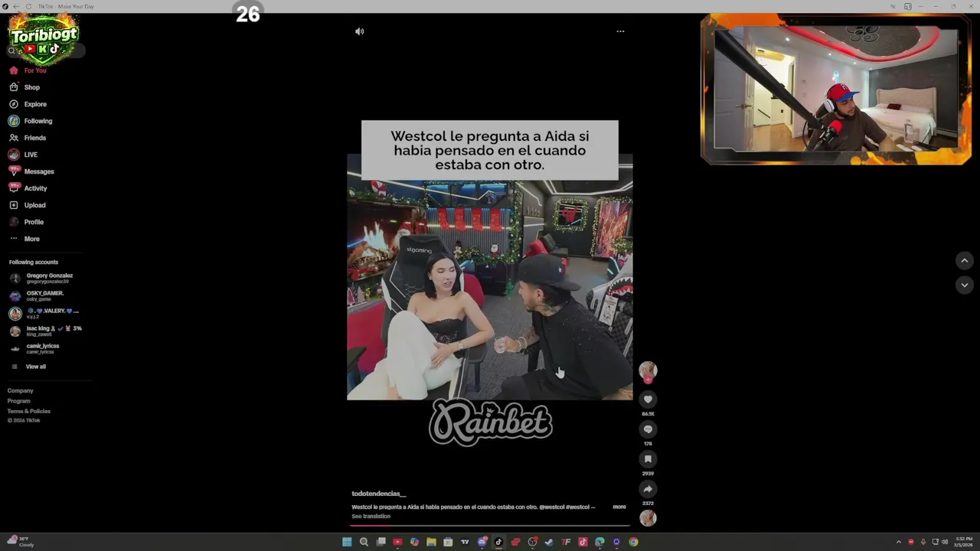Viewport: 980px width, 551px height.
Task: Open the red TikTok taskbar icon
Action: (x=583, y=542)
